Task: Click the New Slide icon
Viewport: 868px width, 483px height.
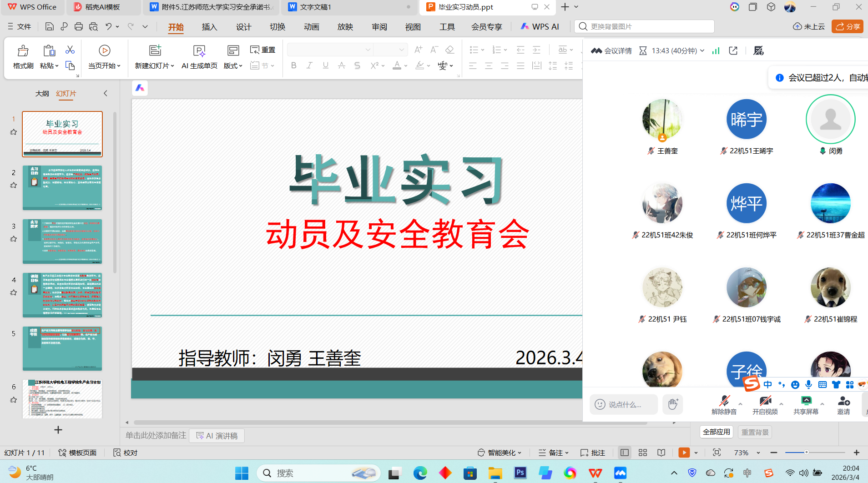Action: tap(155, 50)
